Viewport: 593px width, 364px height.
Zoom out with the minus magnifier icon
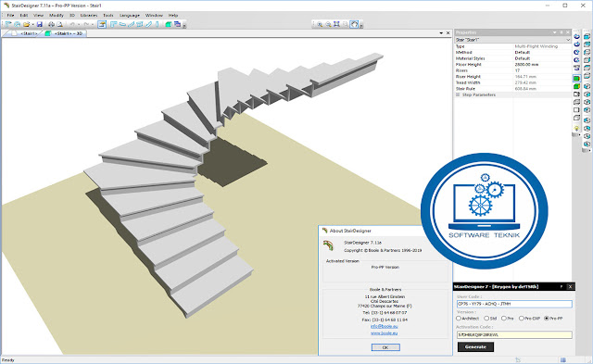tap(328, 24)
